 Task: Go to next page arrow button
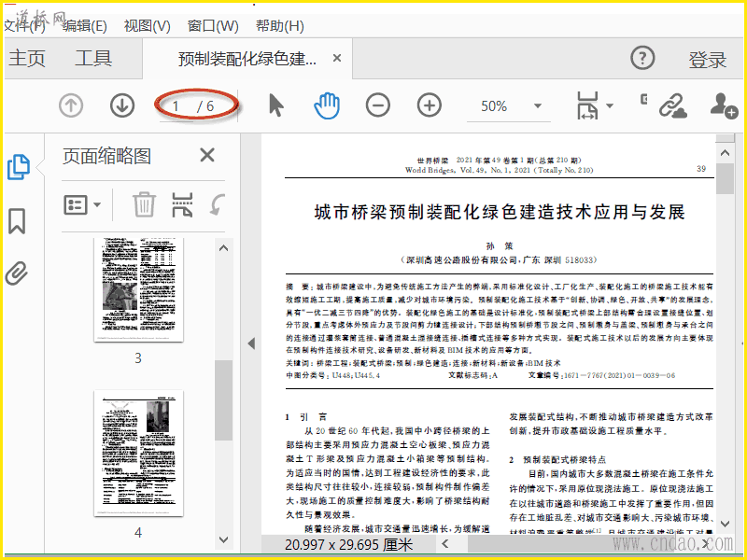(x=122, y=105)
